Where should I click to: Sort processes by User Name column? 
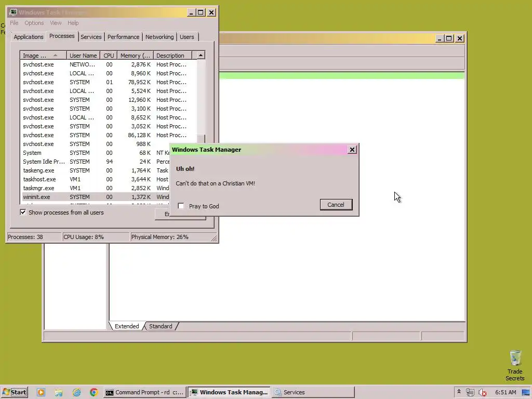click(x=83, y=55)
